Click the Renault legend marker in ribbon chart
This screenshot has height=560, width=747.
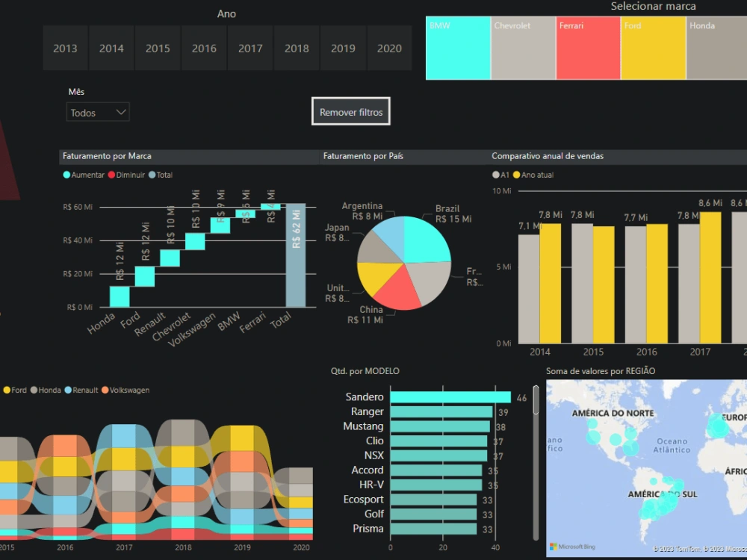[68, 390]
